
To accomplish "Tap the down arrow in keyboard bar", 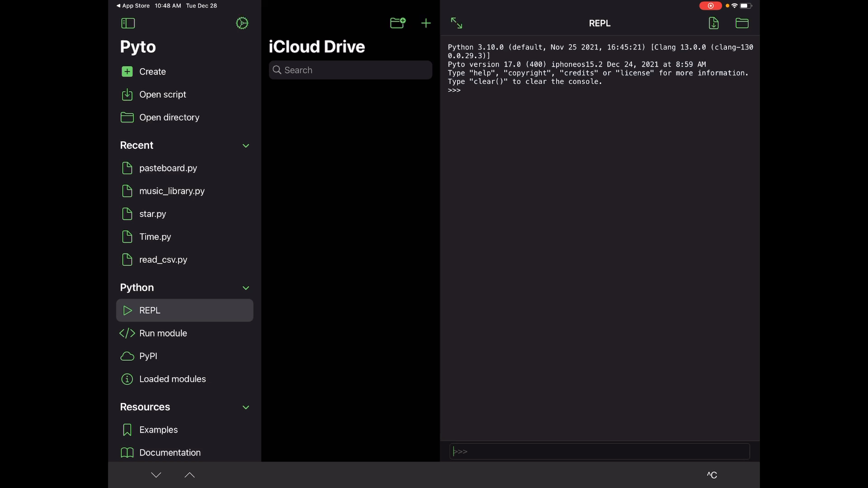I will [156, 475].
